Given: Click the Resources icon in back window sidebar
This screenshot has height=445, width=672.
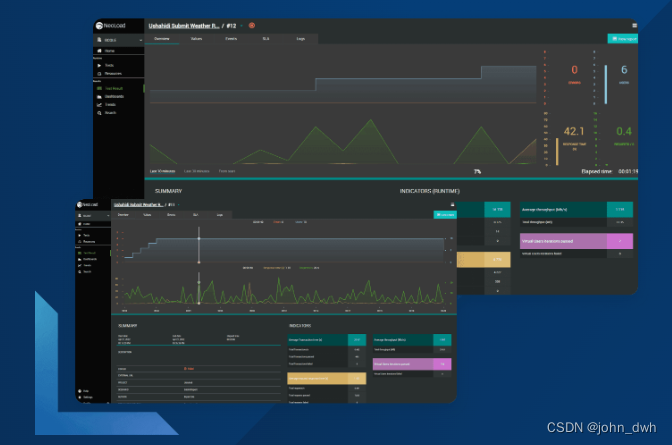Looking at the screenshot, I should [99, 74].
